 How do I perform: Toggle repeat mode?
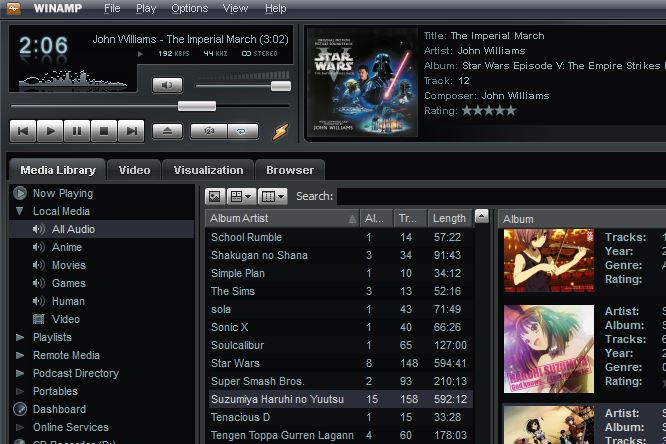click(243, 131)
